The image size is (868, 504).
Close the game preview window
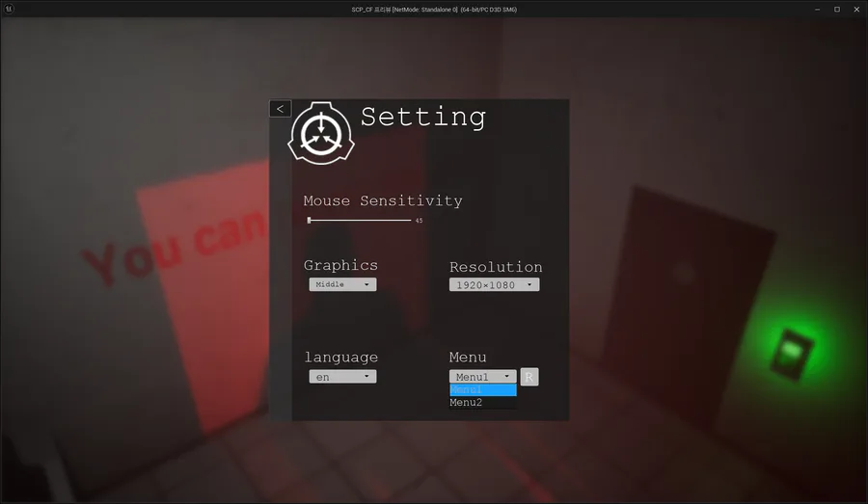(x=856, y=10)
